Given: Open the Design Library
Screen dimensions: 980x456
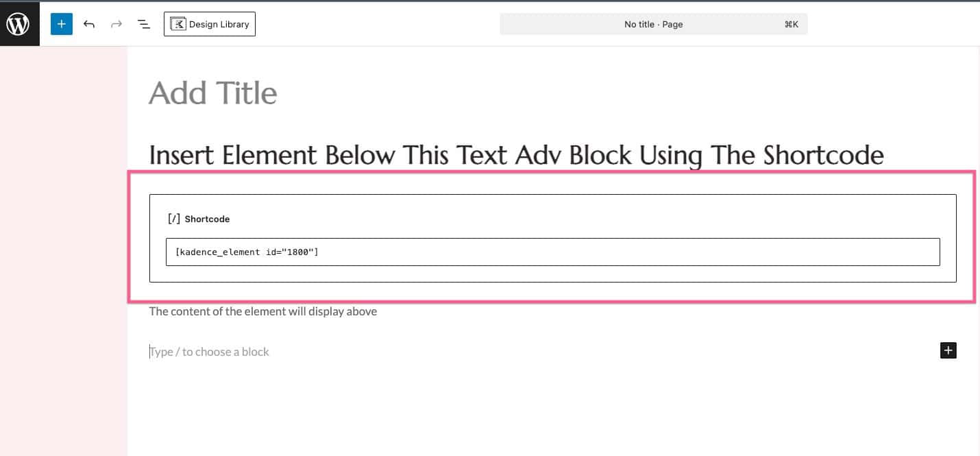Looking at the screenshot, I should coord(209,23).
